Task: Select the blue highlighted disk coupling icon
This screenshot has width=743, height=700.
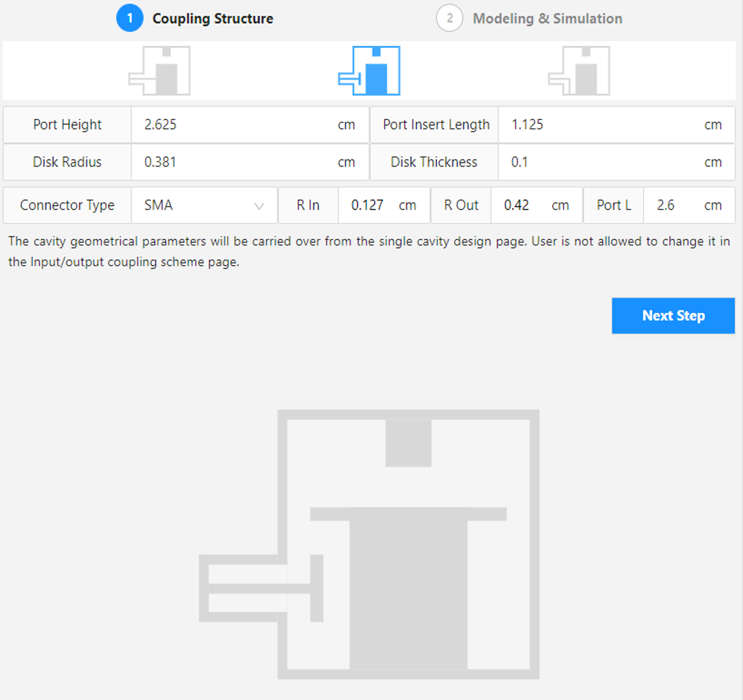Action: pos(369,71)
